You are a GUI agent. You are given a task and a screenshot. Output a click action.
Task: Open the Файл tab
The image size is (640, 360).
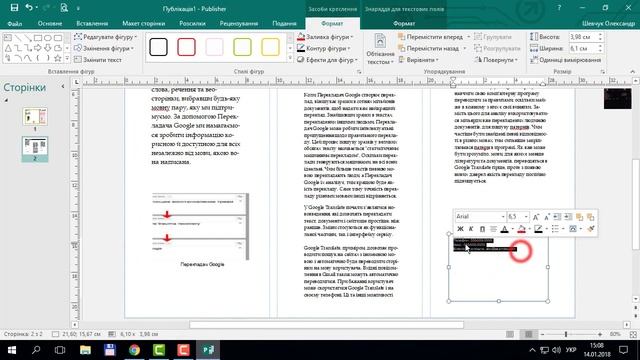click(x=15, y=24)
